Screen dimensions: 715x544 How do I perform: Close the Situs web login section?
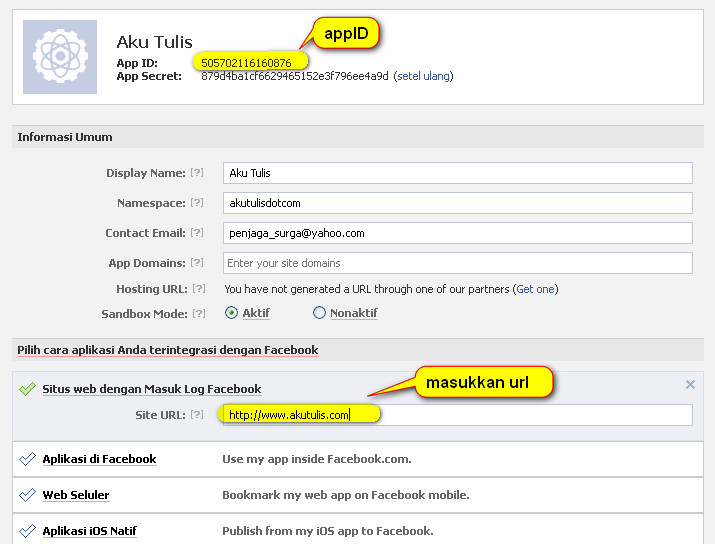(690, 385)
